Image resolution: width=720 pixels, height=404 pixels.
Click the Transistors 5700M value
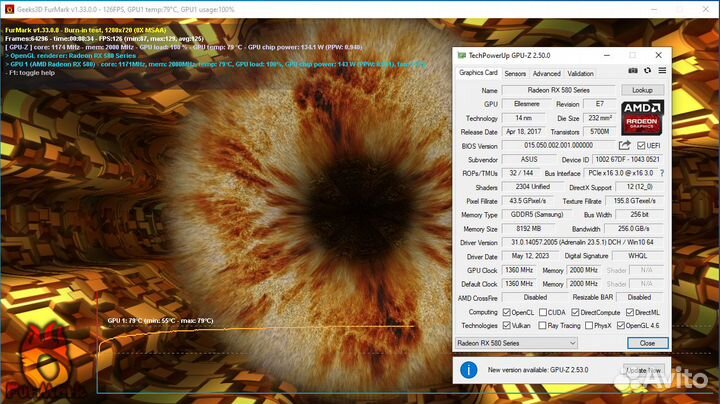point(600,131)
